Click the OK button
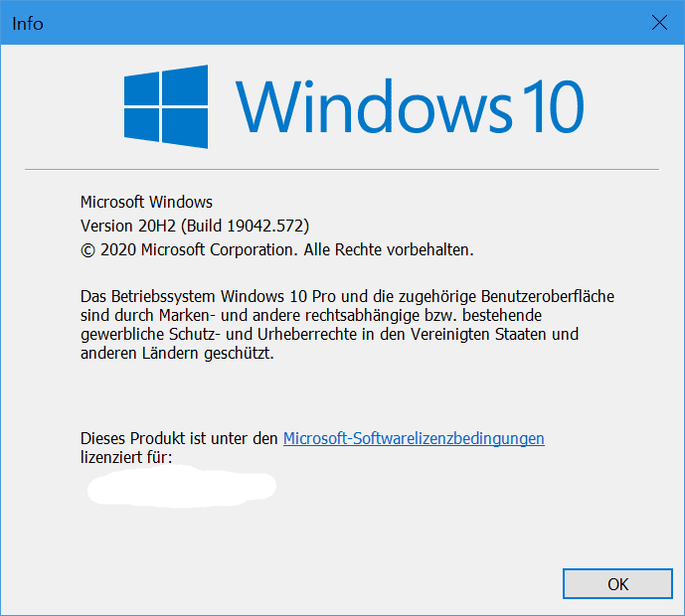Viewport: 685px width, 616px height. coord(617,583)
